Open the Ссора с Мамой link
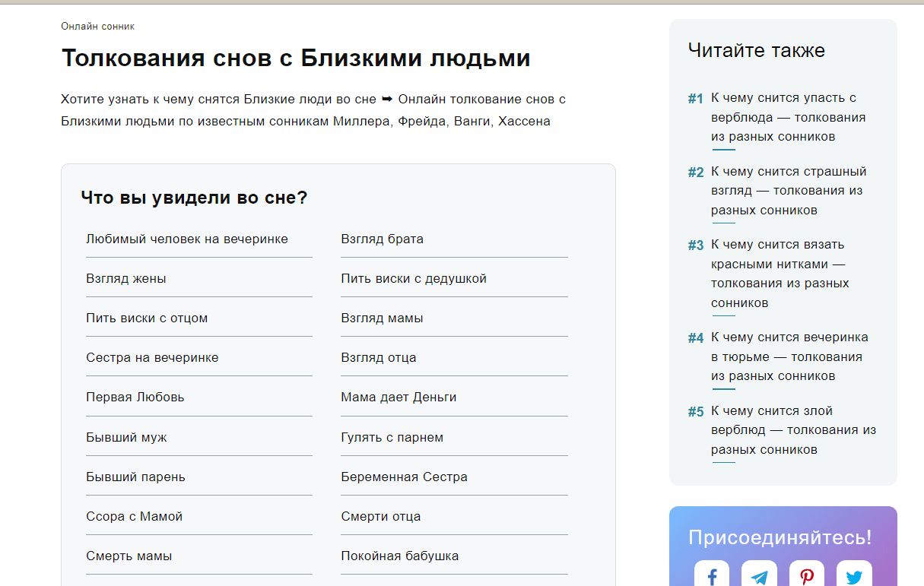This screenshot has width=924, height=586. (135, 516)
